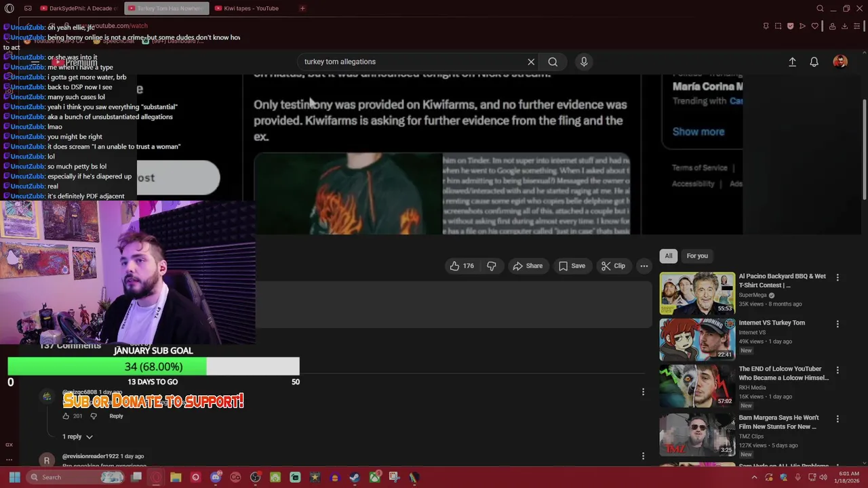This screenshot has width=868, height=488.
Task: Like the video with 176 likes
Action: 461,266
